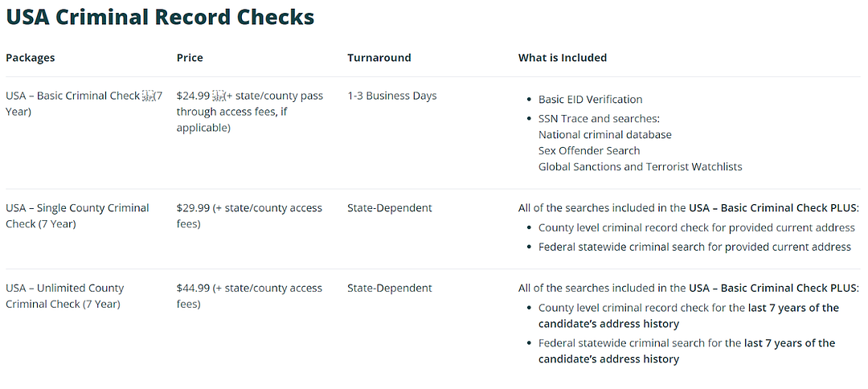The image size is (868, 389).
Task: Click the Basic EID Verification bullet
Action: (590, 100)
